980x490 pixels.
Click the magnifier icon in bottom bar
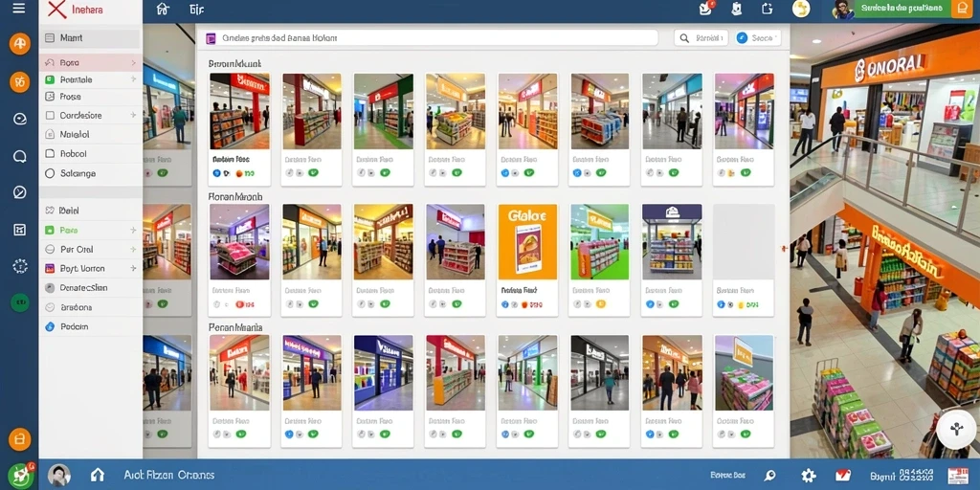tap(769, 476)
